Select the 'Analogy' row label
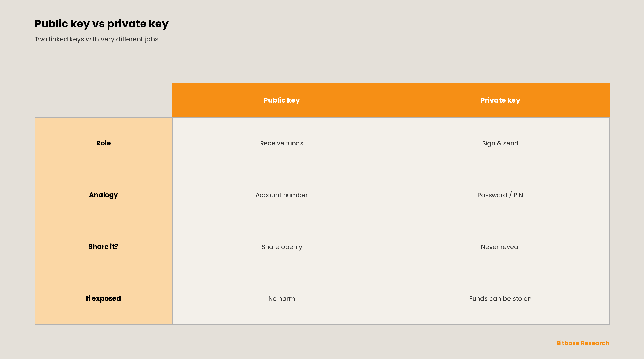 103,195
